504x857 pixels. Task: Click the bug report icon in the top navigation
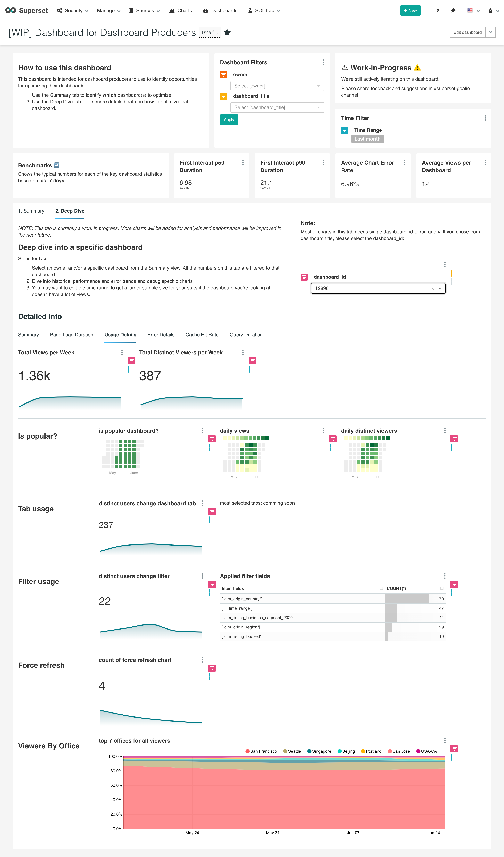pos(453,11)
